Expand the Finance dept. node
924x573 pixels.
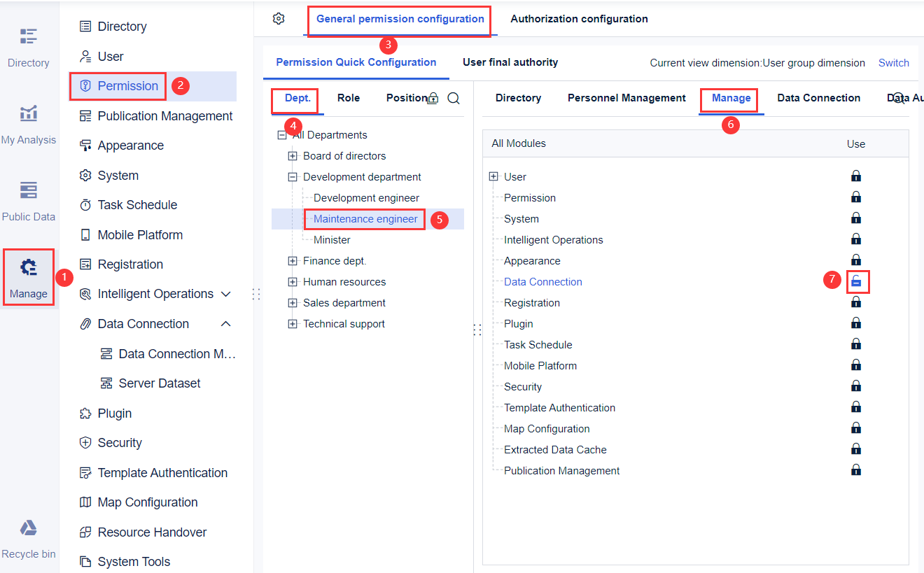(x=293, y=261)
